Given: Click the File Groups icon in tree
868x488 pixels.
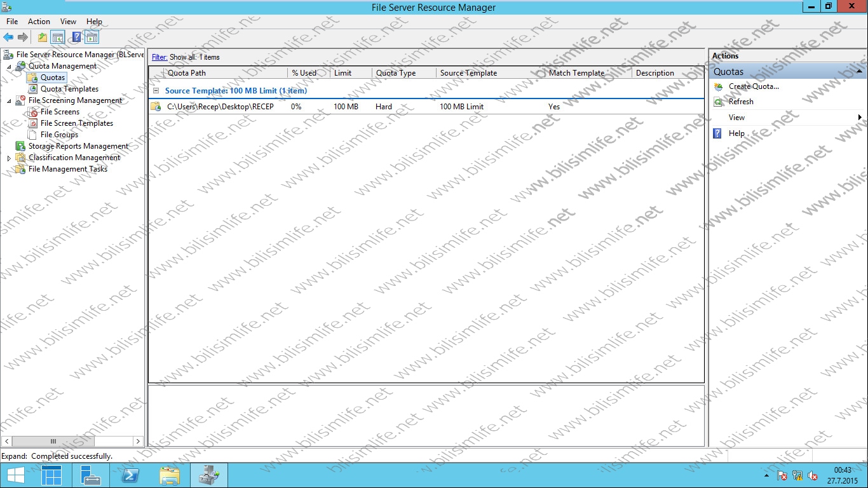Looking at the screenshot, I should pyautogui.click(x=33, y=135).
